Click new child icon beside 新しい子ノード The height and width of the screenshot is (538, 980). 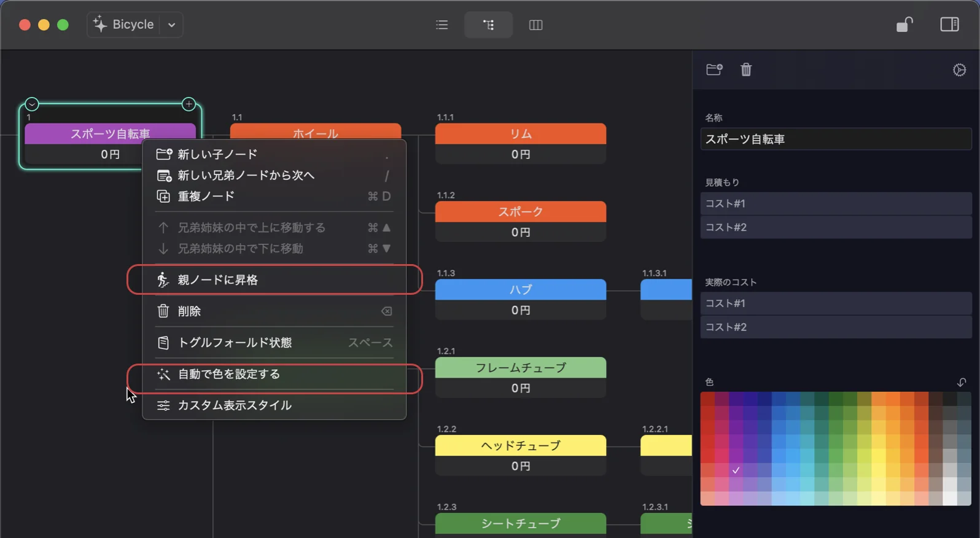tap(164, 154)
